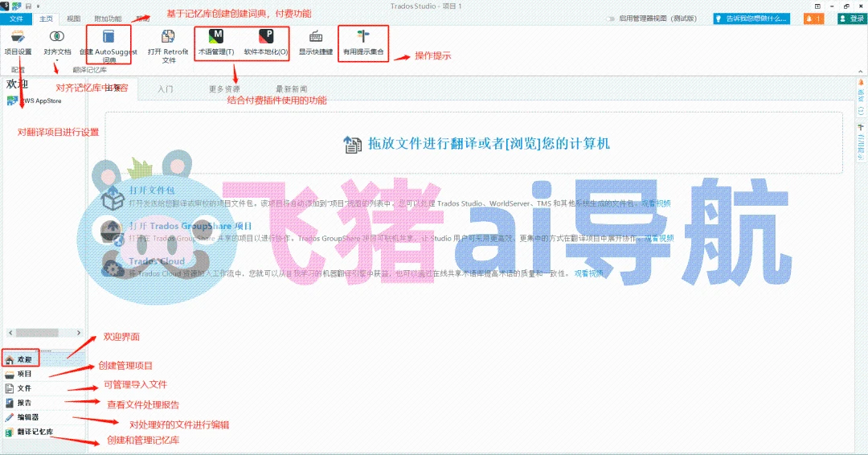Create an AutoSuggest 词典 dictionary
The height and width of the screenshot is (455, 868).
tap(108, 45)
